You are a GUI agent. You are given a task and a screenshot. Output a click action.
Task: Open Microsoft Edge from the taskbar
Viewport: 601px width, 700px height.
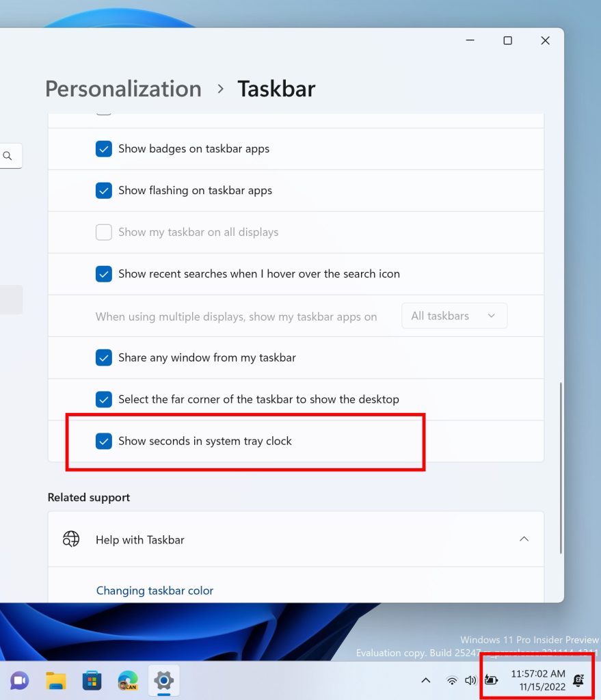128,680
